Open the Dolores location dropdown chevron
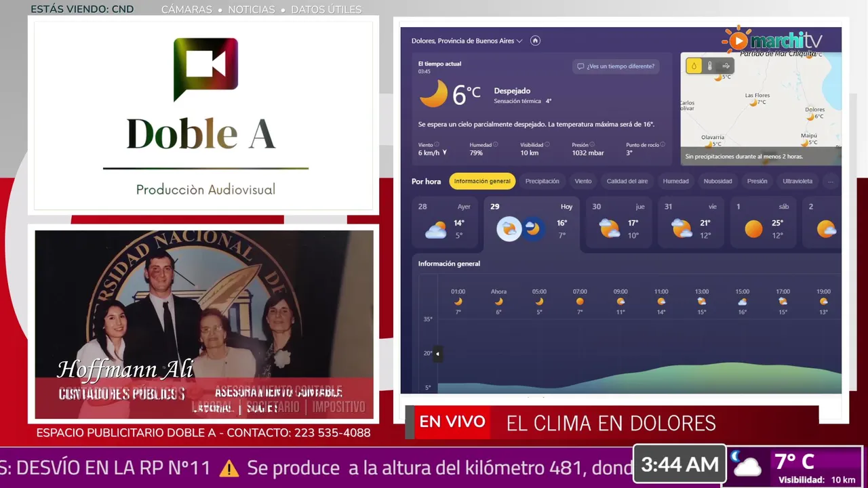 [x=519, y=41]
